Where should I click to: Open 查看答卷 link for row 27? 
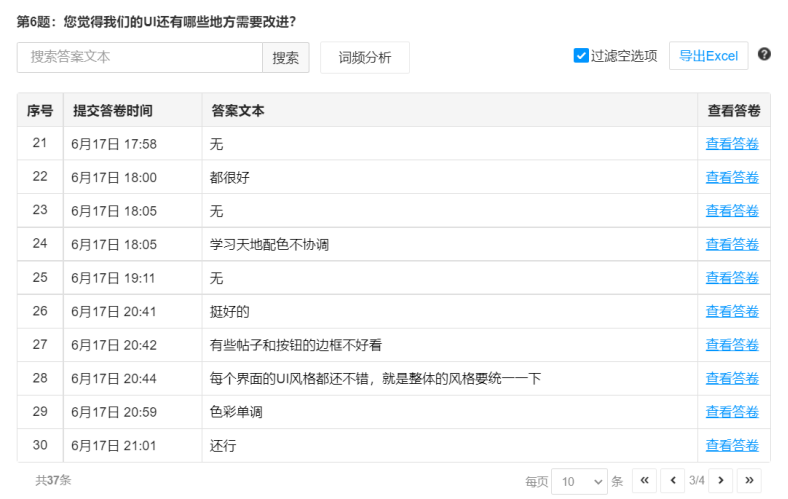[x=732, y=345]
